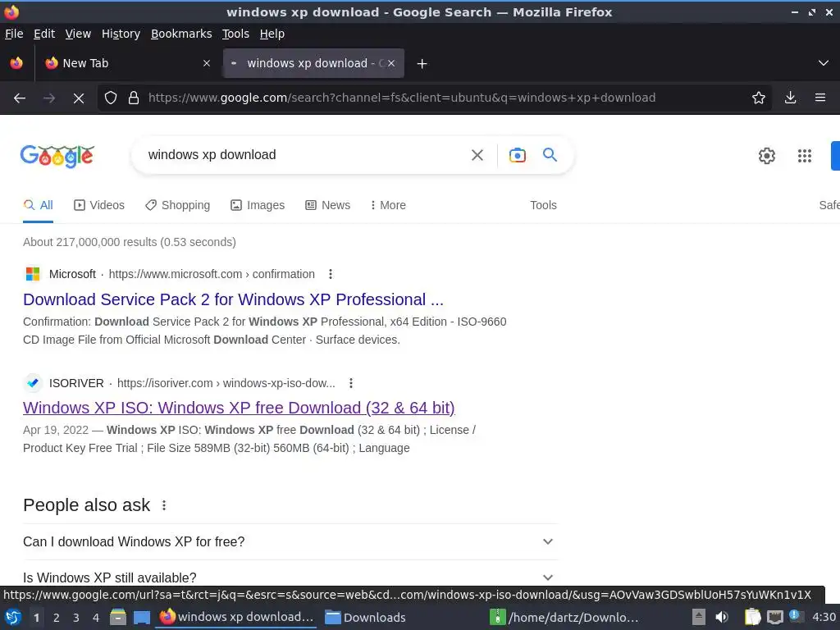840x630 pixels.
Task: Open the Tools menu in the menu bar
Action: coord(235,34)
